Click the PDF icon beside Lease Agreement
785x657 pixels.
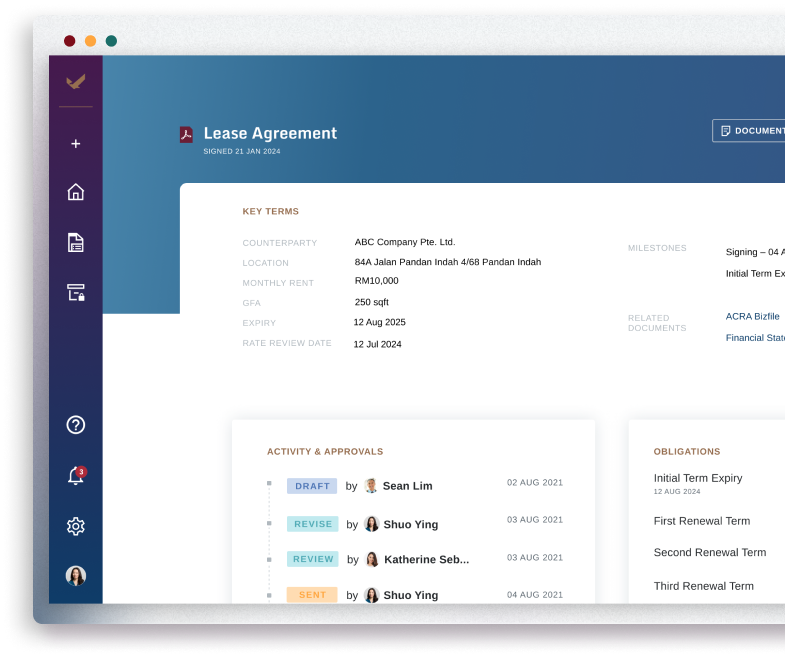tap(186, 134)
